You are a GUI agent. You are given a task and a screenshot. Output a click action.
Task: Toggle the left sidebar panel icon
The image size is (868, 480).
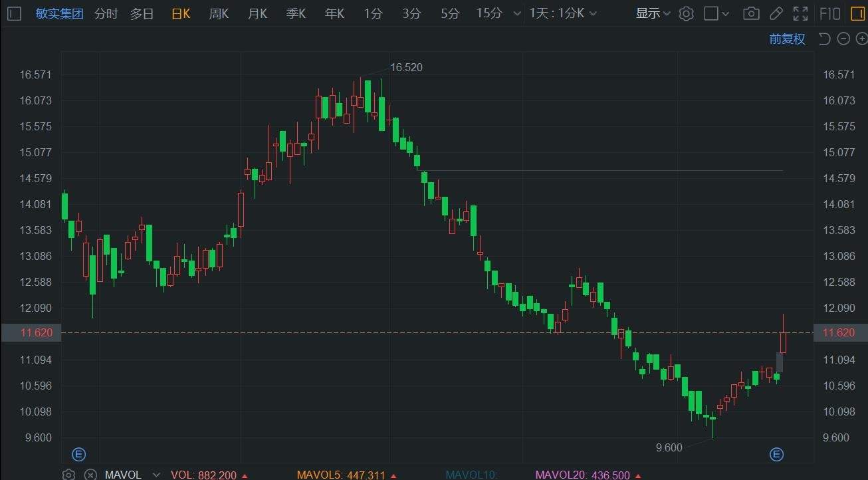[15, 13]
